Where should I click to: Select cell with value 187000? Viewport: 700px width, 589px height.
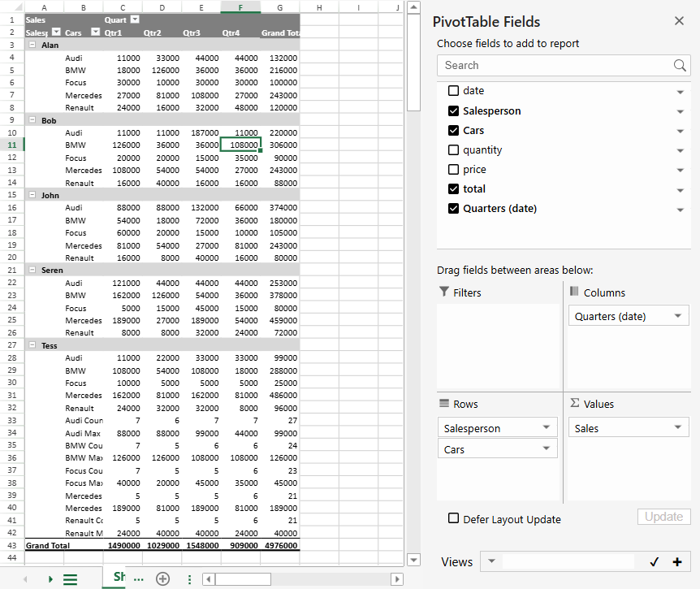tap(201, 132)
